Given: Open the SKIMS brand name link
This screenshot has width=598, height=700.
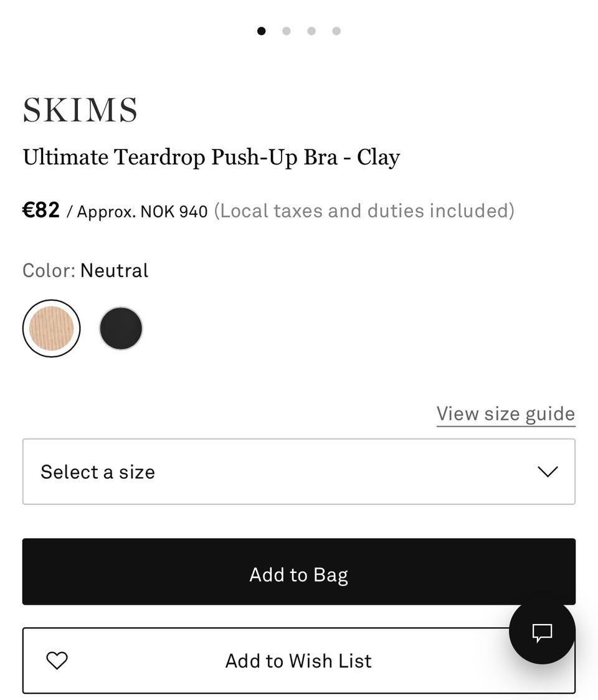Looking at the screenshot, I should (x=80, y=111).
